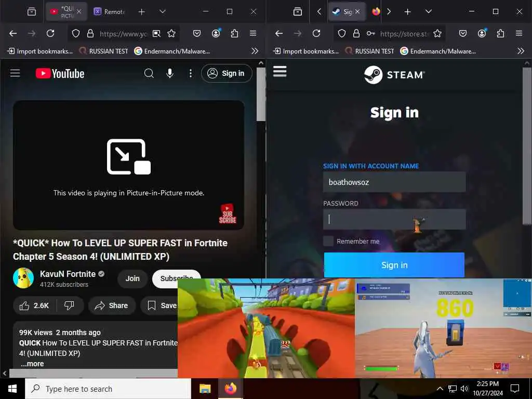The height and width of the screenshot is (399, 532).
Task: Click YouTube page vertical scrollbar
Action: click(261, 95)
